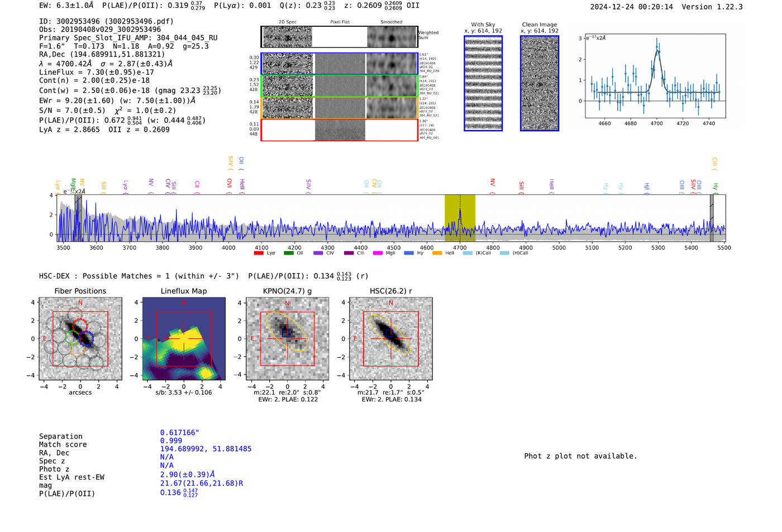Image resolution: width=782 pixels, height=532 pixels.
Task: Click the blue dashed fiber circle
Action: pyautogui.click(x=87, y=339)
